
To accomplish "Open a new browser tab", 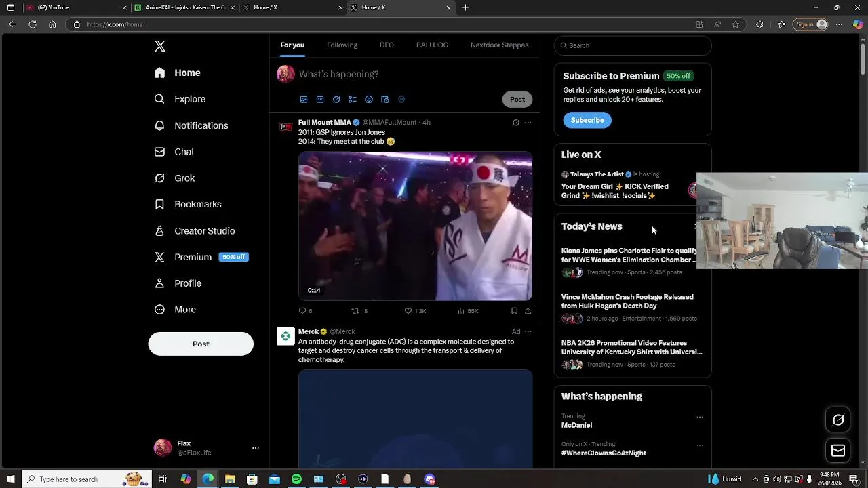I will 465,7.
